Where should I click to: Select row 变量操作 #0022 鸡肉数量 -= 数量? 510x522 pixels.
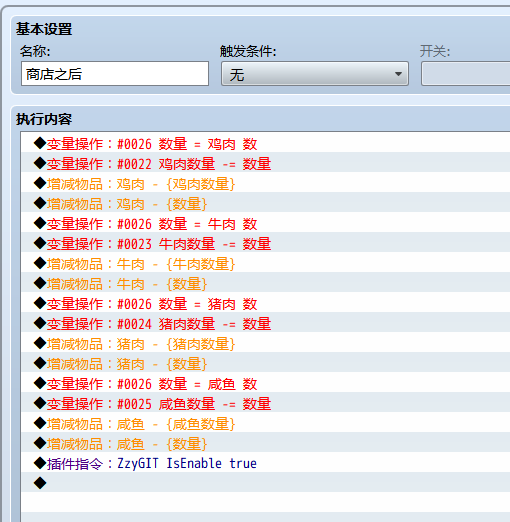pos(265,162)
